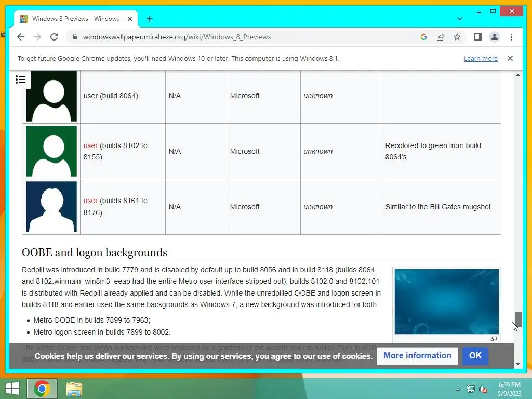
Task: Open the Learn more link
Action: (481, 58)
